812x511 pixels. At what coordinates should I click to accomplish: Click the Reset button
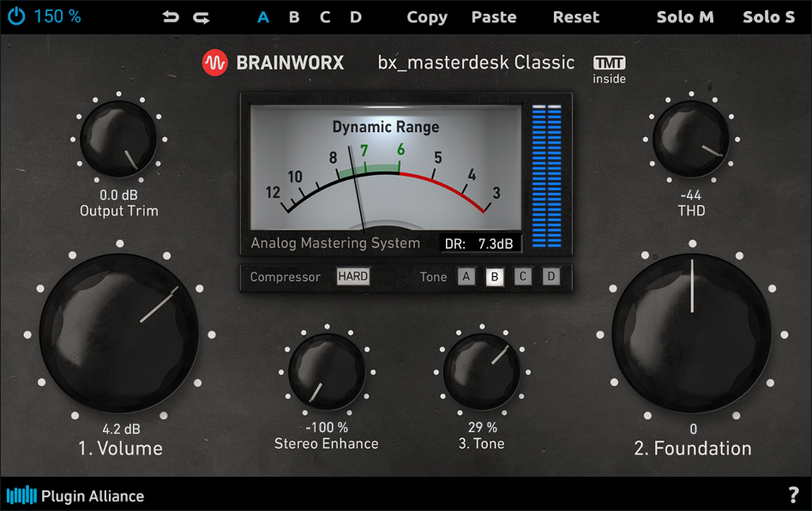pos(576,17)
